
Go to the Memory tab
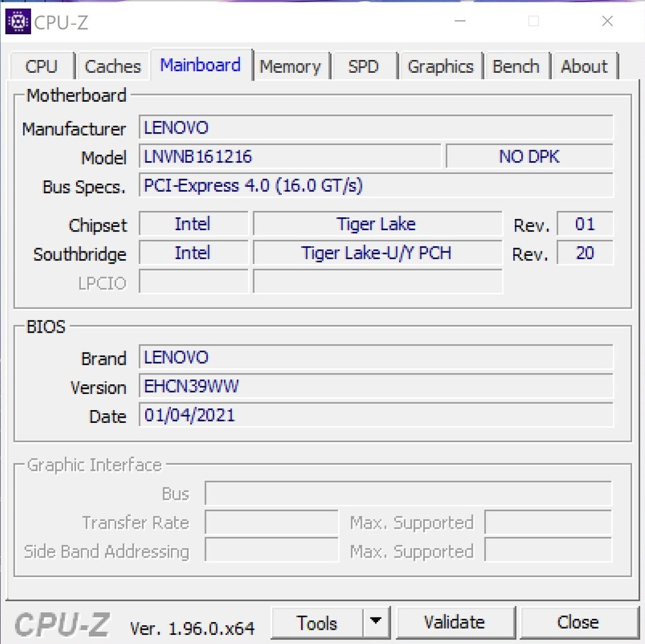click(290, 66)
